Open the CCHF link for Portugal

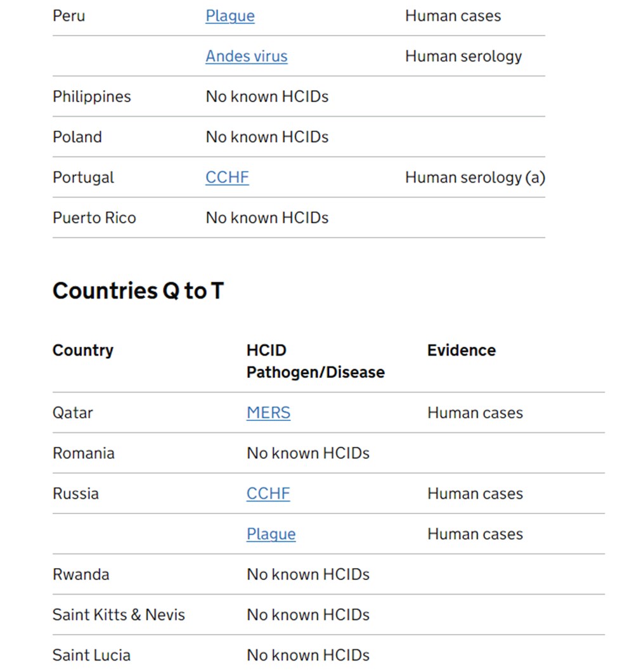click(227, 178)
